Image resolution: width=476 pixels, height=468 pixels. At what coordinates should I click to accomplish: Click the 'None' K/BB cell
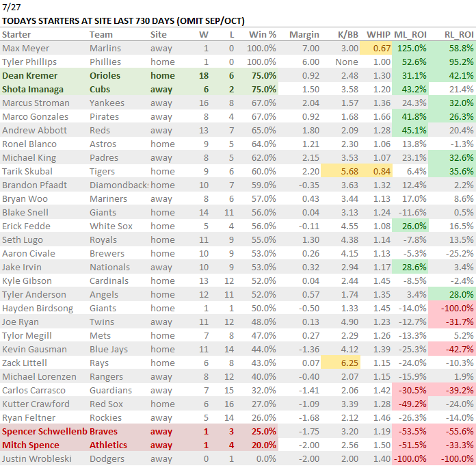click(347, 62)
